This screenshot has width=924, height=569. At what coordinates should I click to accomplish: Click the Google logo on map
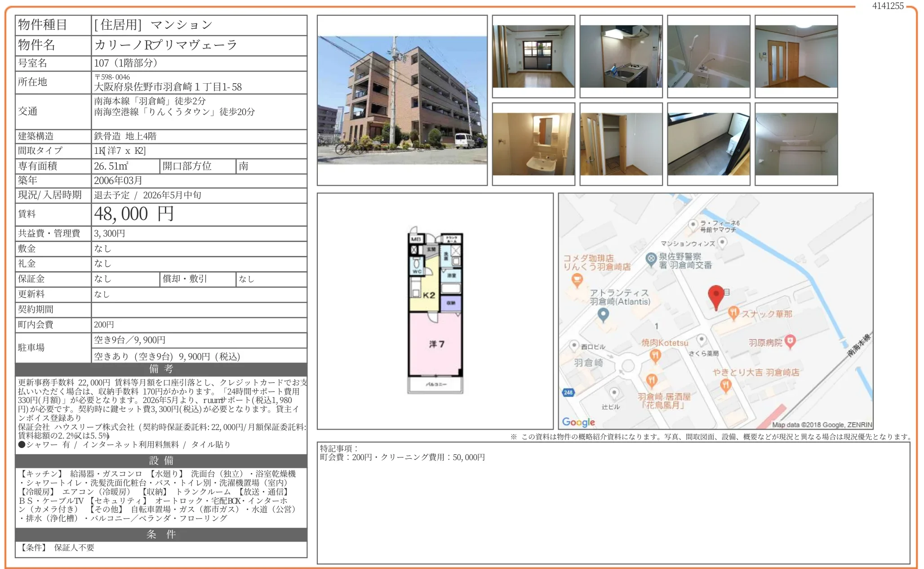(578, 422)
